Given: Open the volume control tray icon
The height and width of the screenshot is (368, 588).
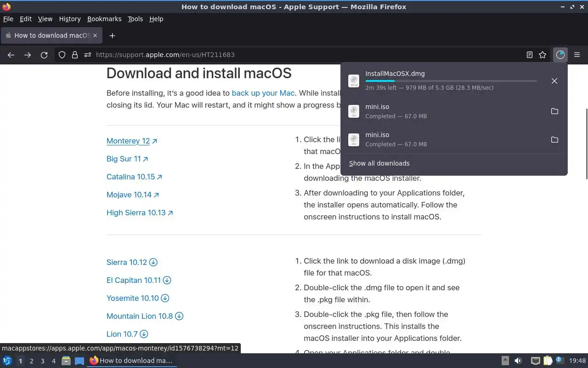Looking at the screenshot, I should pos(518,361).
